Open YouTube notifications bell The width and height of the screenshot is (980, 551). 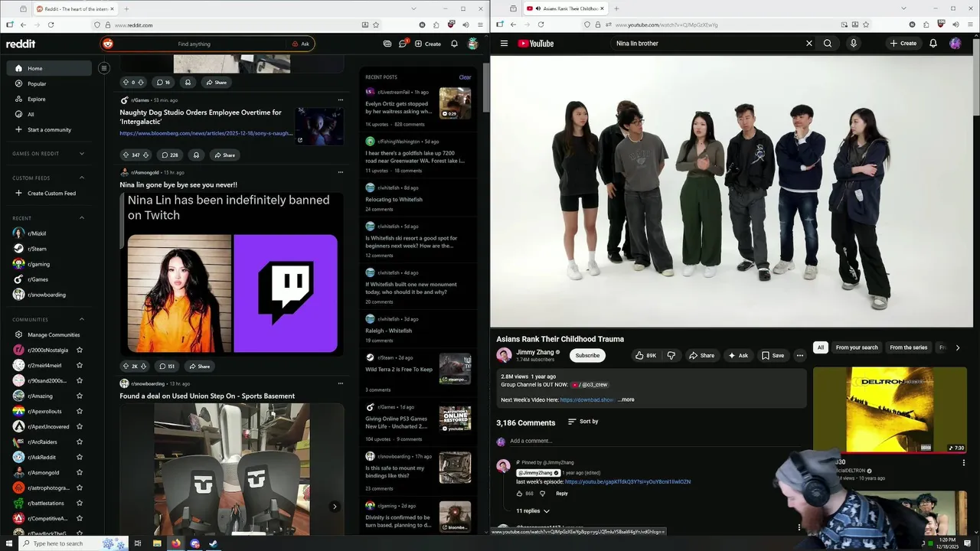(x=933, y=44)
